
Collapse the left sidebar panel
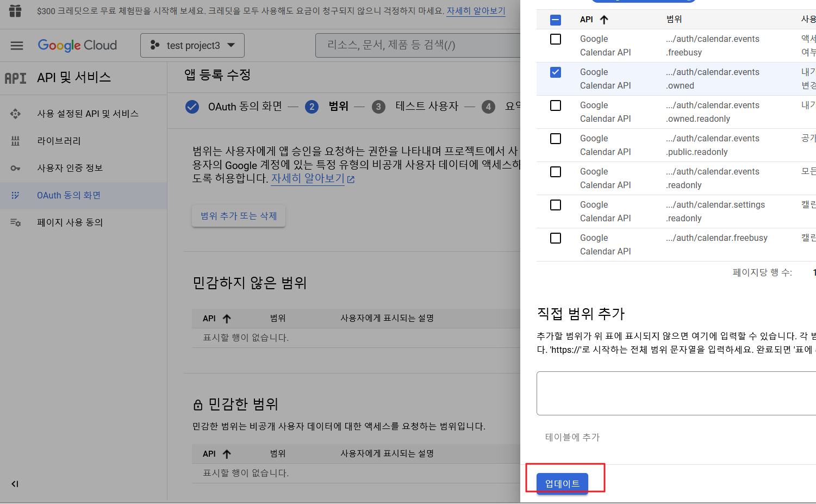coord(15,484)
